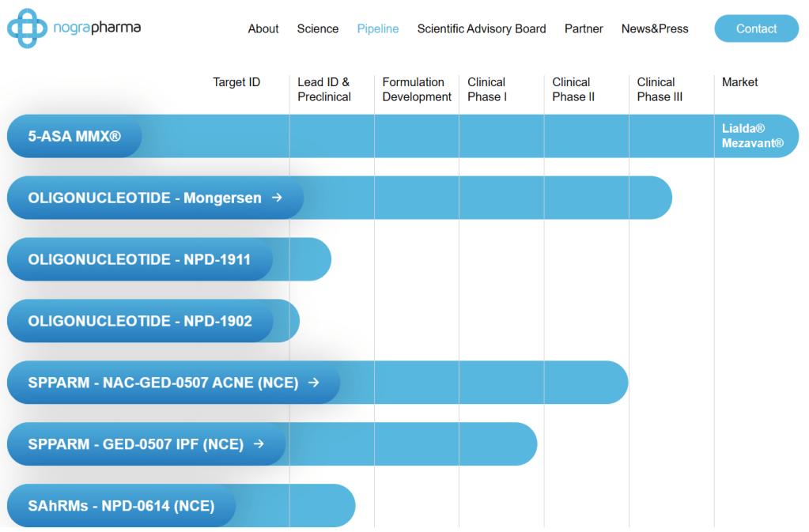Navigate to the Partner page
809x532 pixels.
coord(584,28)
